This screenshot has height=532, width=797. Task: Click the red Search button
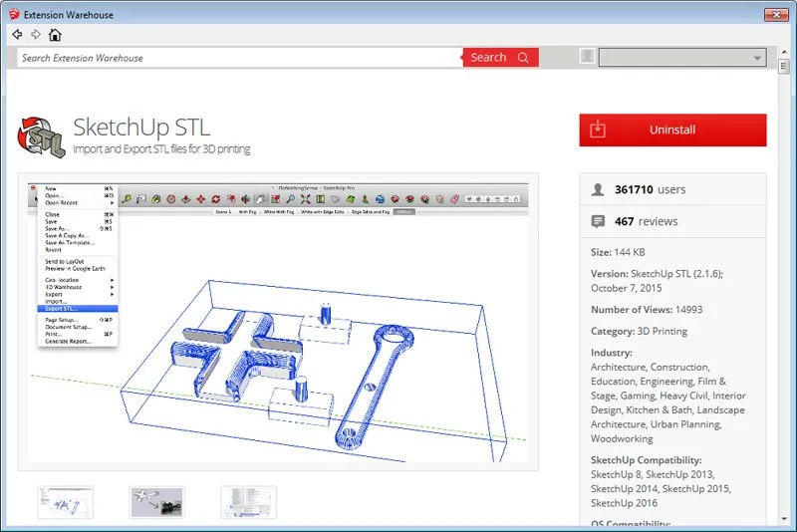coord(501,58)
